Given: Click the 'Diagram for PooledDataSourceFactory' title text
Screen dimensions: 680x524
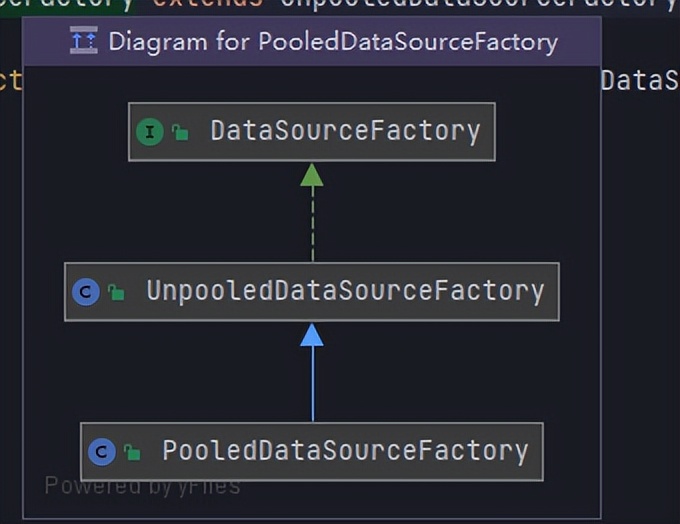Looking at the screenshot, I should click(x=333, y=42).
